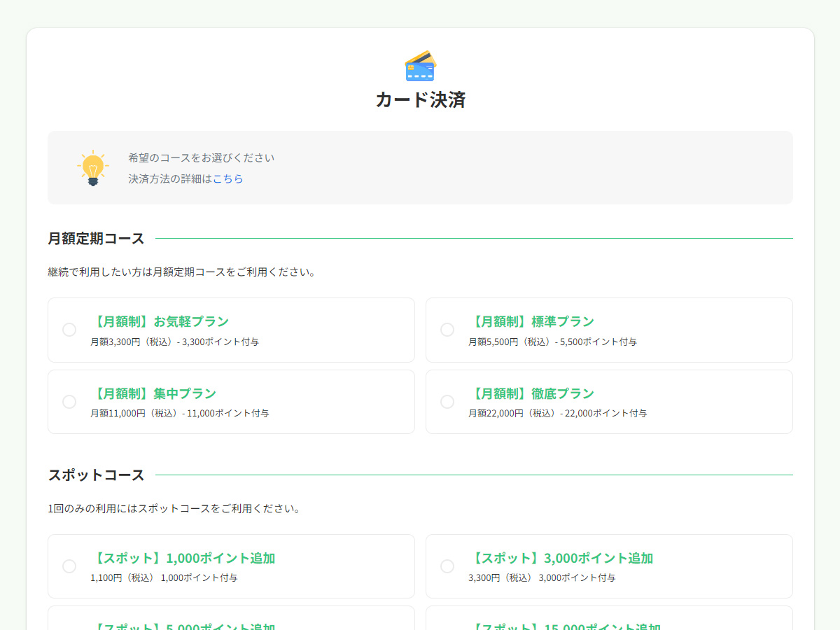
Task: Select the 集中プラン radio button
Action: tap(69, 401)
